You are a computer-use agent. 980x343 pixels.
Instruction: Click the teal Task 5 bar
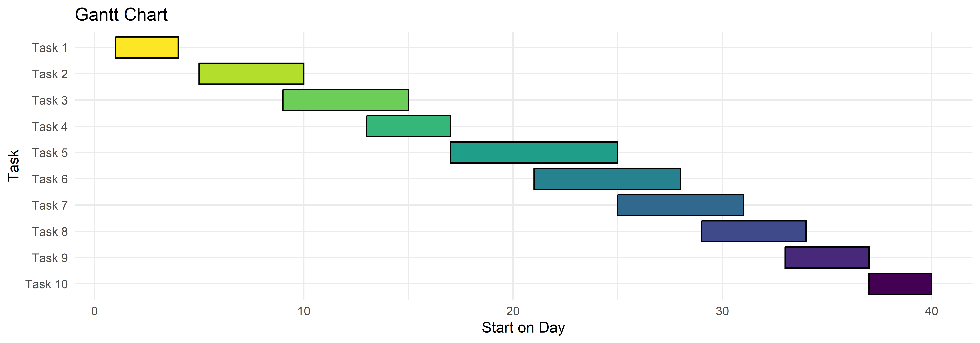[x=534, y=153]
